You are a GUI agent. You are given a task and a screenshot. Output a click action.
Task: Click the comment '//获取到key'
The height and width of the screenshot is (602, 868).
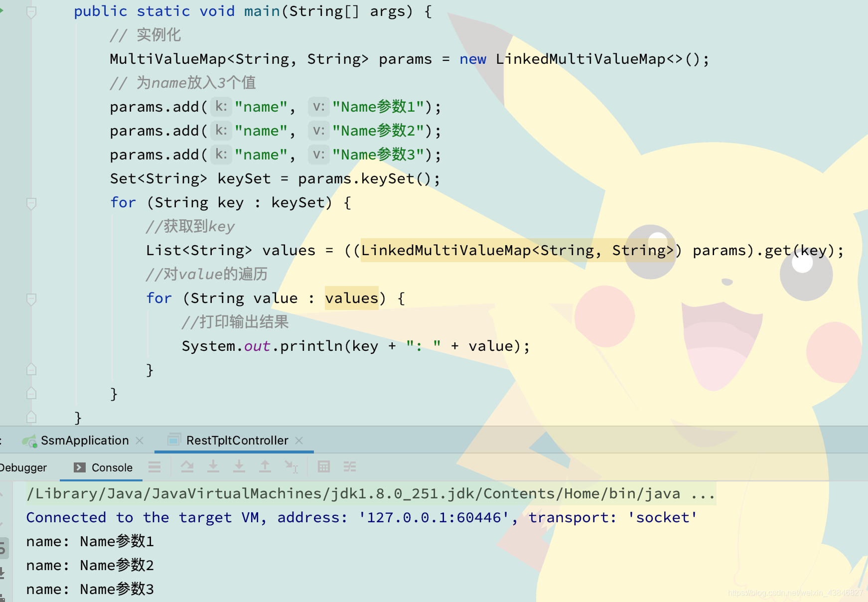pyautogui.click(x=190, y=226)
